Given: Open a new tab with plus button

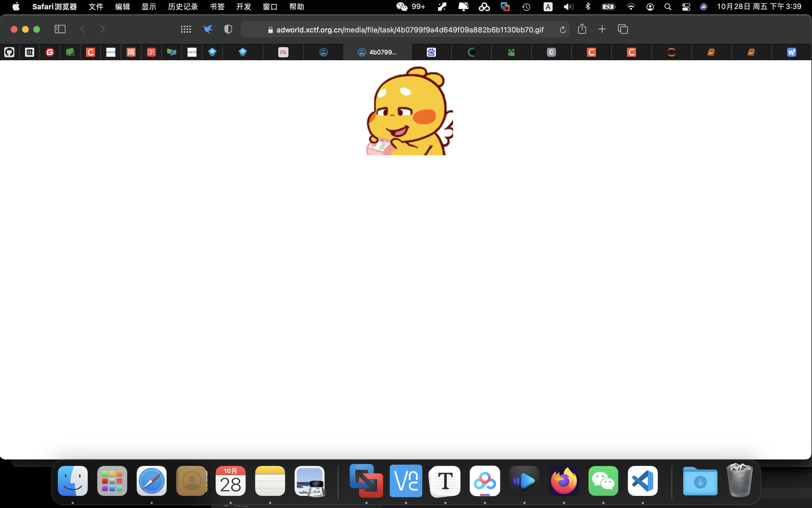Looking at the screenshot, I should pyautogui.click(x=602, y=29).
